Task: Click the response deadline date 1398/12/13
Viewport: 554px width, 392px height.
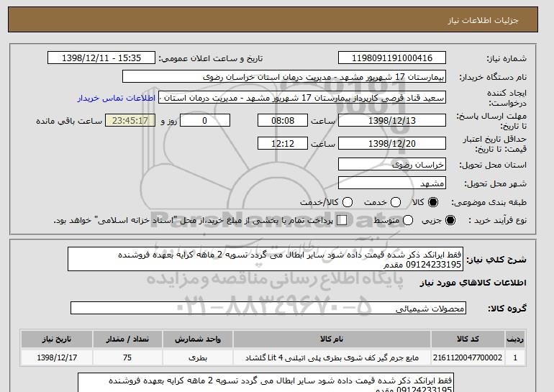Action: pyautogui.click(x=392, y=120)
